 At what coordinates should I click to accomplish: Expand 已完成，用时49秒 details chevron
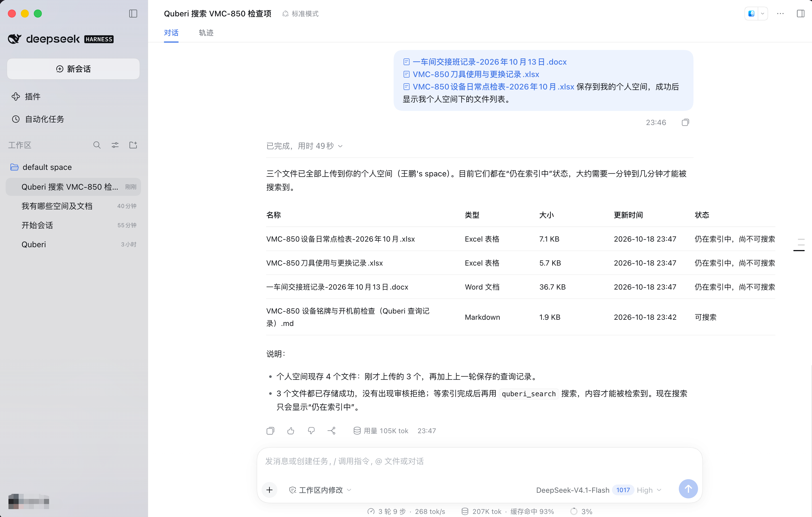coord(340,146)
